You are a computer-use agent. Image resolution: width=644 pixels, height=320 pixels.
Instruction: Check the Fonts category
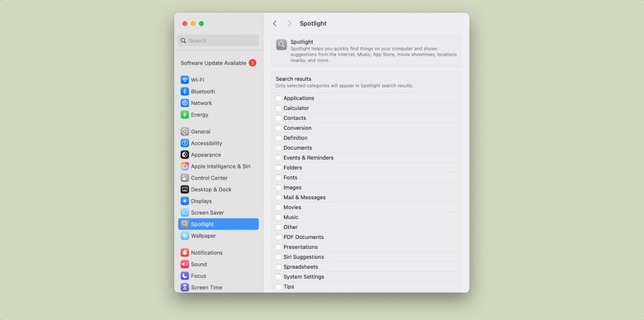click(278, 178)
